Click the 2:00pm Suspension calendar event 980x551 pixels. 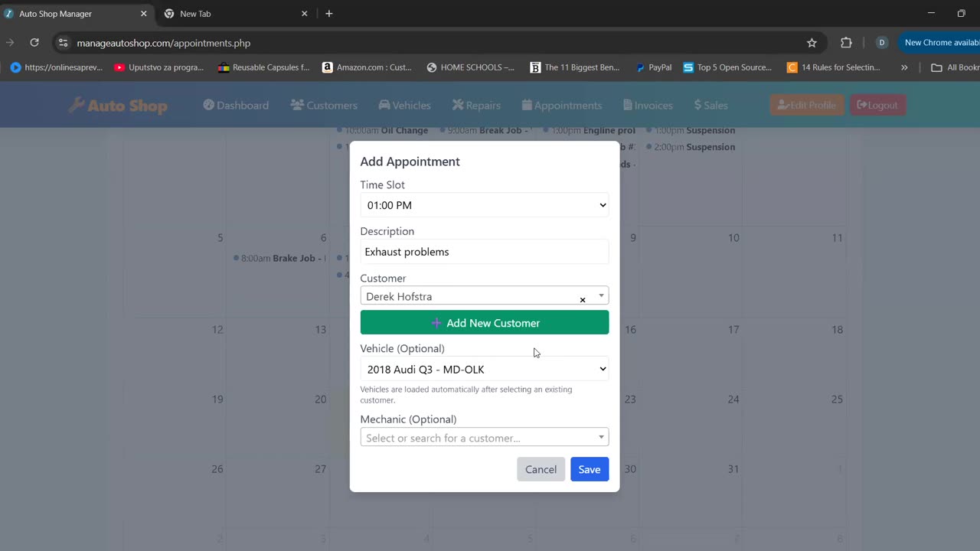(x=691, y=147)
